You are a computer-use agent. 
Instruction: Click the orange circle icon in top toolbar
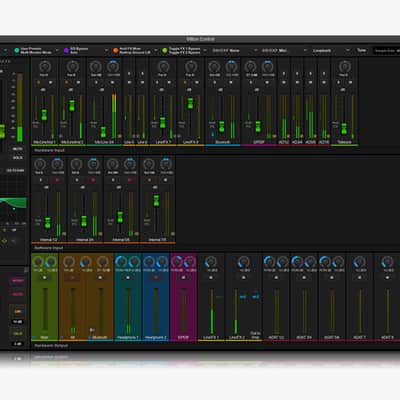pyautogui.click(x=115, y=50)
